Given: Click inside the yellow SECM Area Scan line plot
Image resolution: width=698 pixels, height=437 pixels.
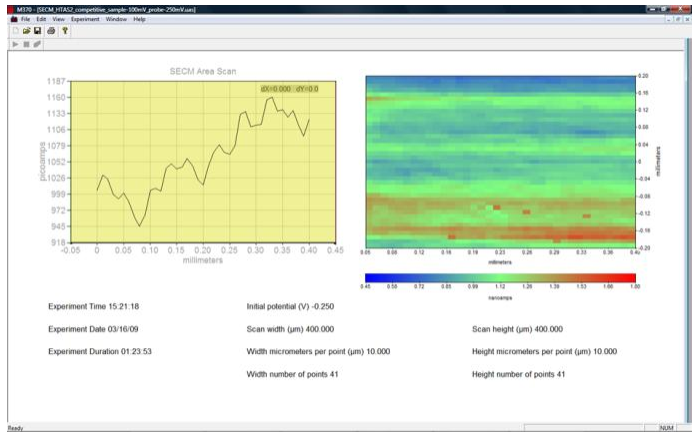Looking at the screenshot, I should 200,160.
